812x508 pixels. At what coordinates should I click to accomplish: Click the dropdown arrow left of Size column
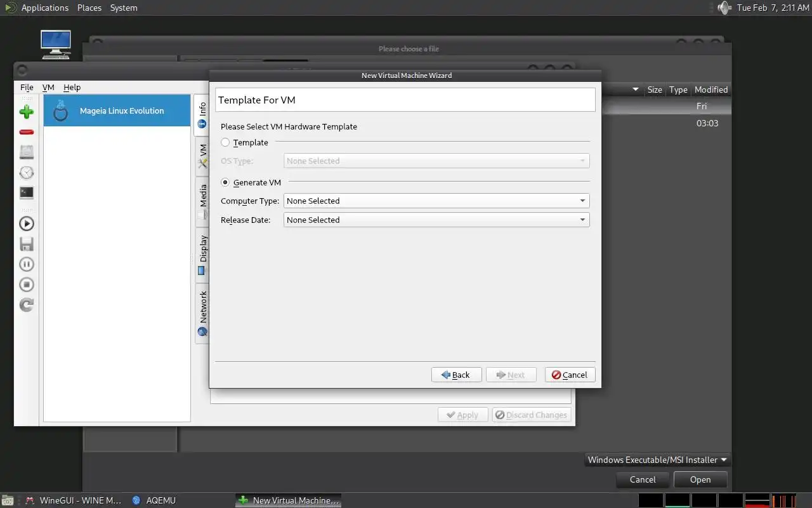tap(636, 90)
